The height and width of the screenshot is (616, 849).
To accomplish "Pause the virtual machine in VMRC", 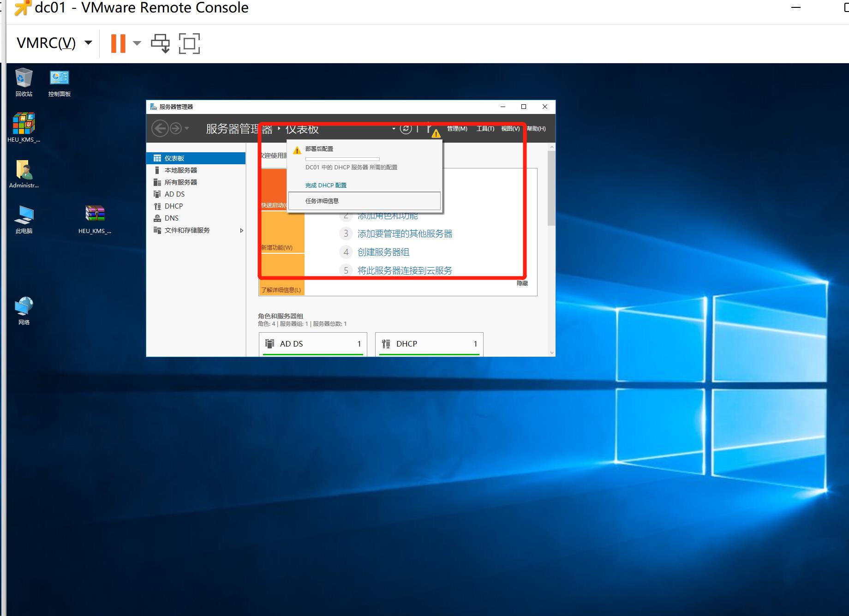I will (x=118, y=43).
